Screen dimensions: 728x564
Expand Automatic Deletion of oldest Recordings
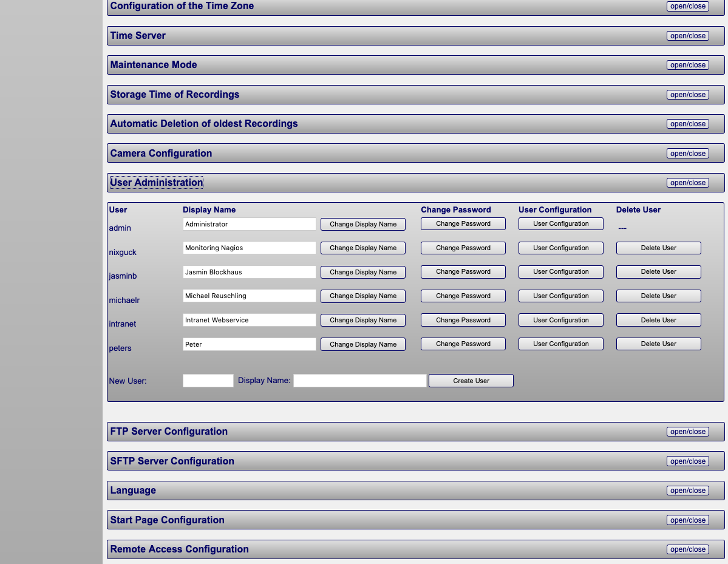click(687, 124)
